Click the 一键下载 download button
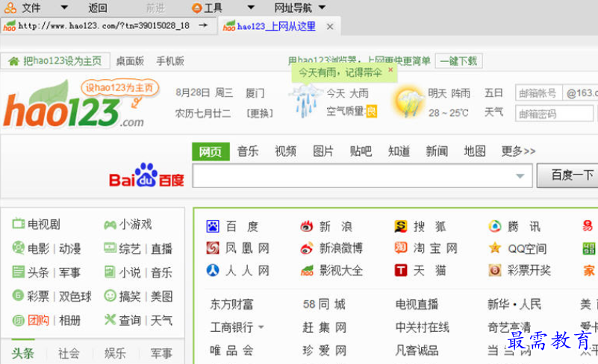 point(459,61)
